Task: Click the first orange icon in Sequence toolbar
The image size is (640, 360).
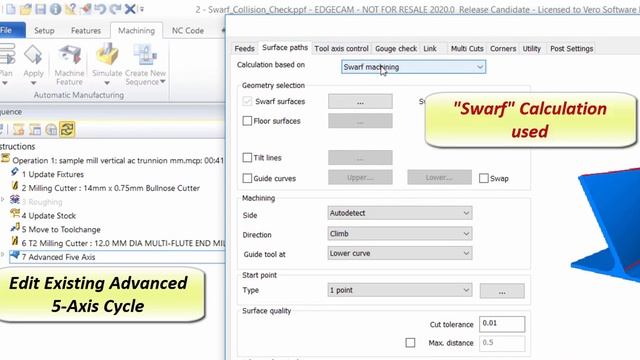Action: click(x=18, y=130)
